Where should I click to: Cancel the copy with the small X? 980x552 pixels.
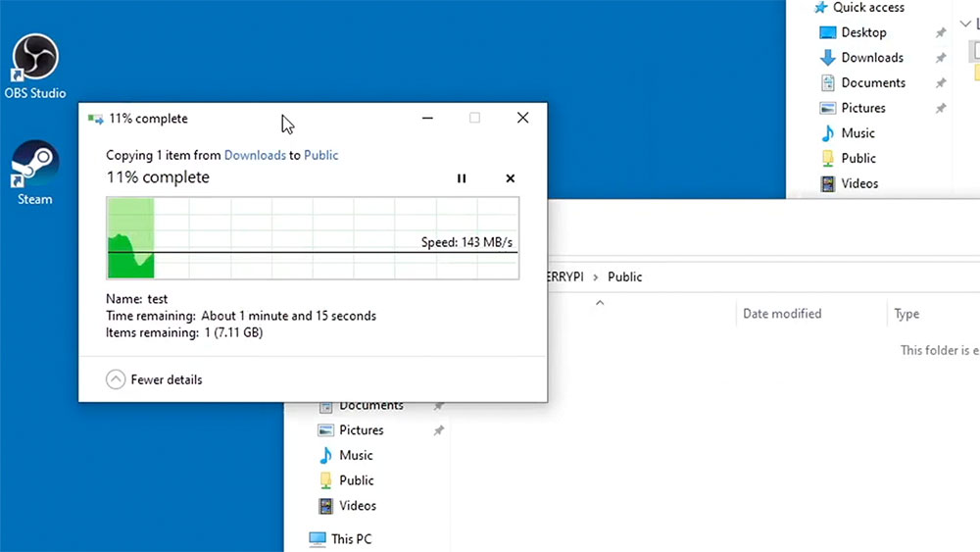point(510,178)
